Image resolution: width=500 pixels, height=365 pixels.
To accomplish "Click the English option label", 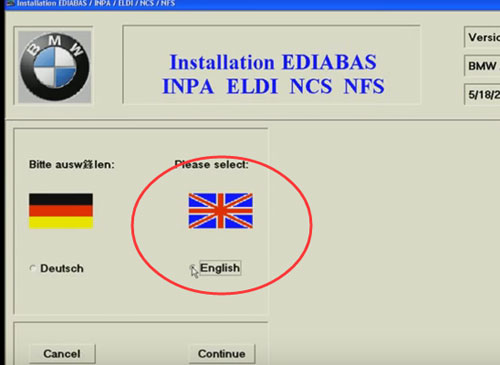I will 220,268.
